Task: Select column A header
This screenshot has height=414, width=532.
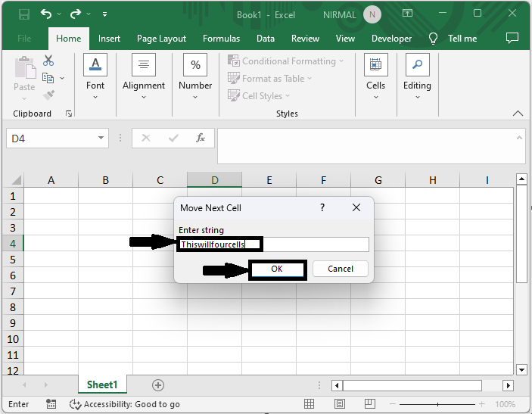Action: pyautogui.click(x=51, y=180)
